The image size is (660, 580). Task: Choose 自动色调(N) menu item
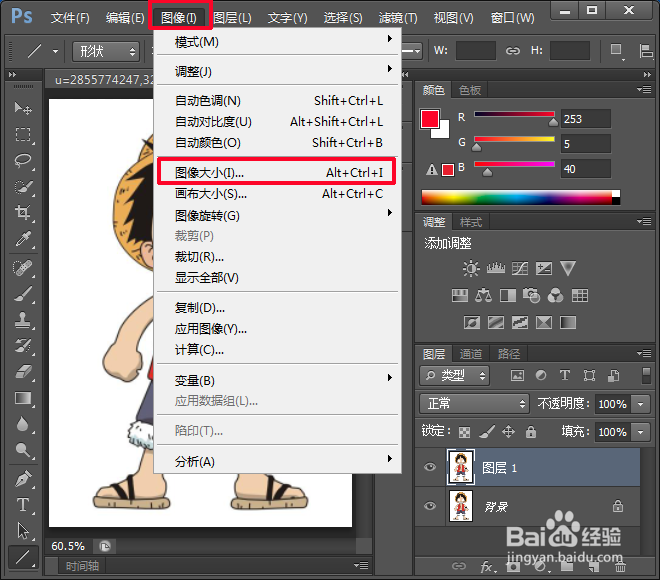pos(276,101)
